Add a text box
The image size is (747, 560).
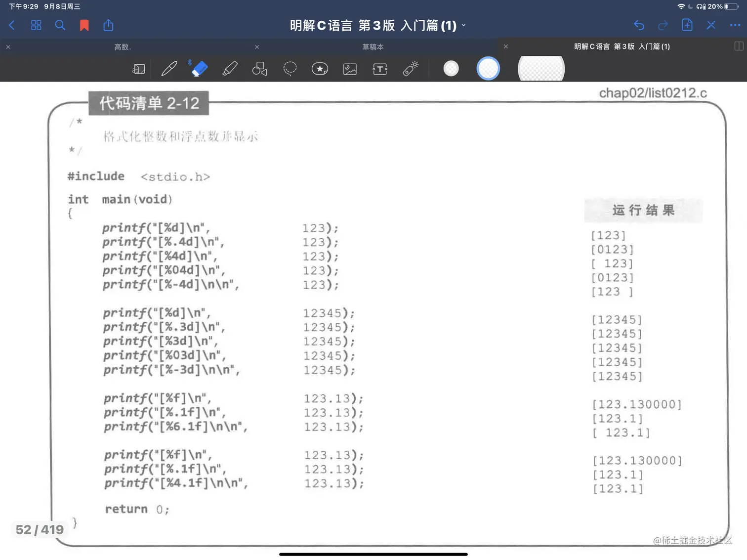pyautogui.click(x=379, y=69)
